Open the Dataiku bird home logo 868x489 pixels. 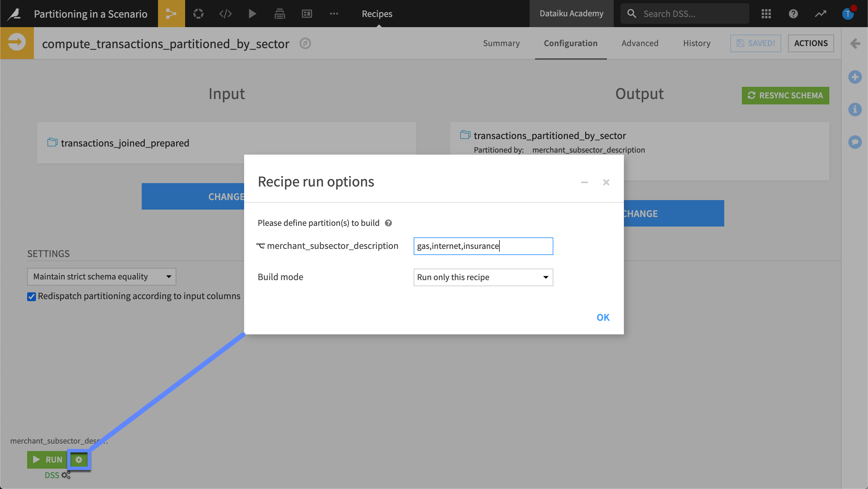[14, 14]
